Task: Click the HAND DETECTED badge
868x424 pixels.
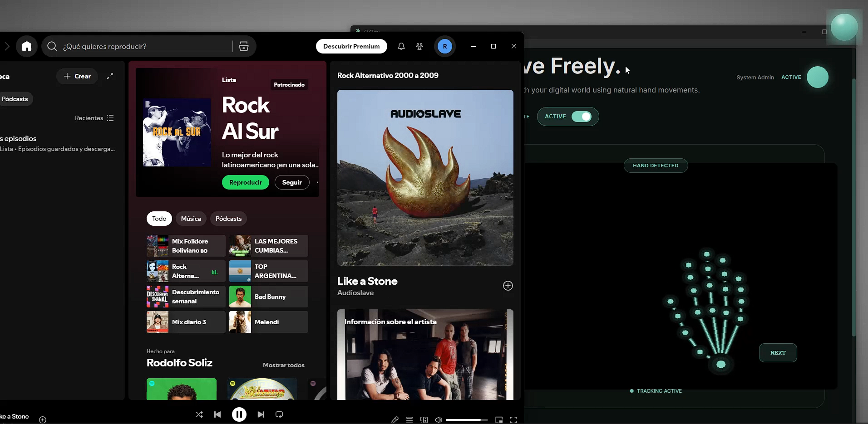Action: pos(656,166)
